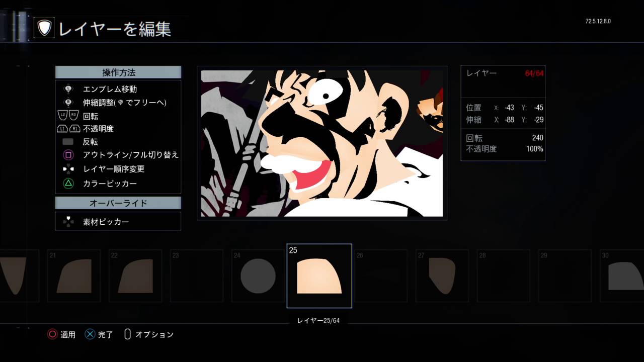
Task: Click the triangle color picker icon
Action: pos(68,184)
